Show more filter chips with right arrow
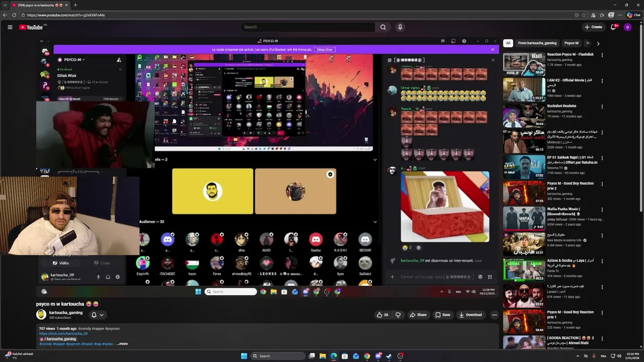The image size is (644, 362). click(x=598, y=43)
